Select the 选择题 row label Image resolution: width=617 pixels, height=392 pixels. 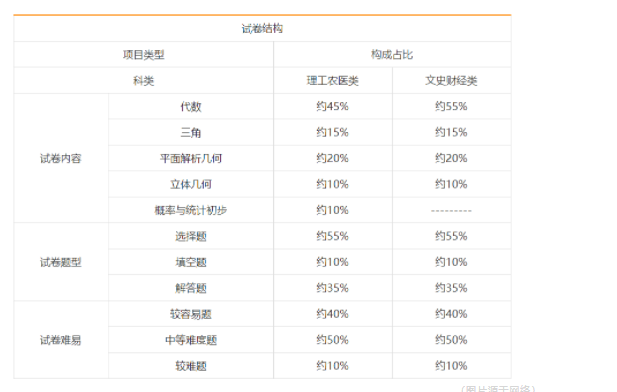point(191,236)
